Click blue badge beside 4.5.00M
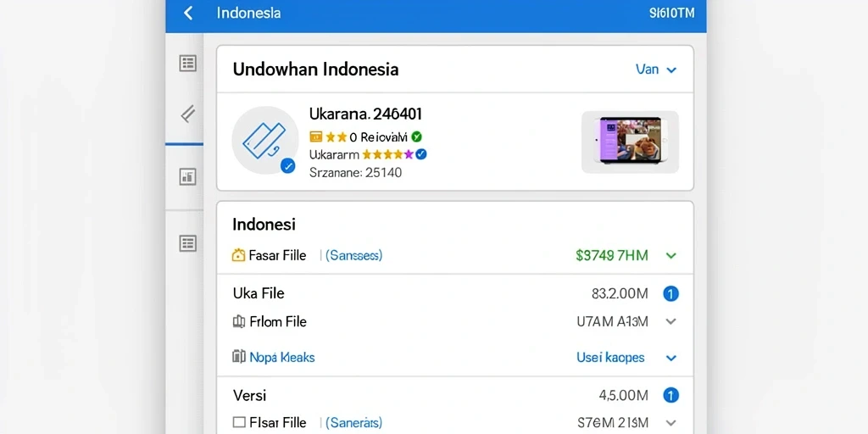 671,395
